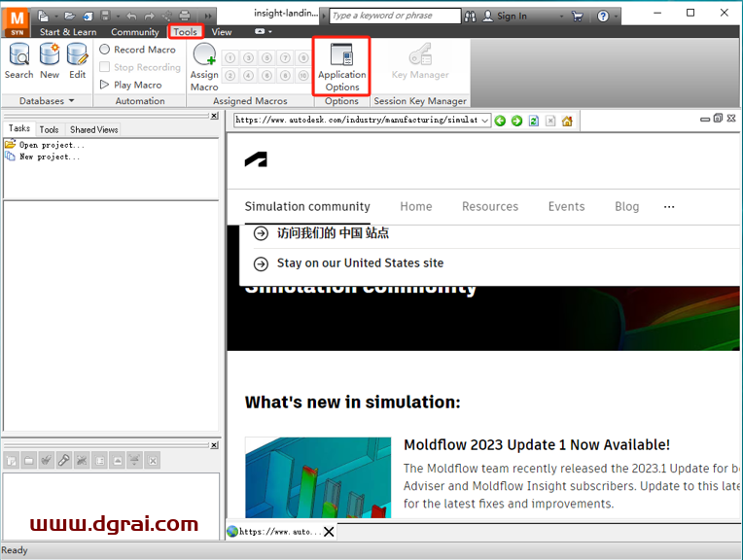Open Search database tool
The width and height of the screenshot is (743, 560).
coord(18,60)
